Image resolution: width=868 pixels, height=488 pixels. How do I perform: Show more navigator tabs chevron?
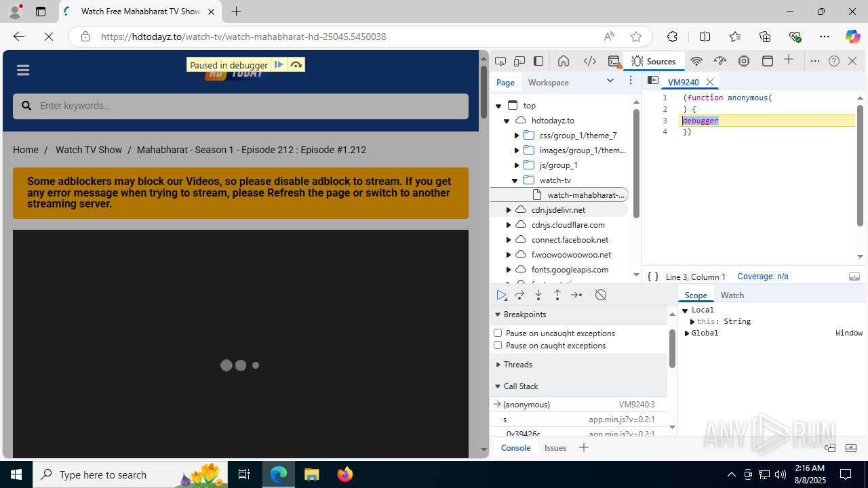coord(610,81)
